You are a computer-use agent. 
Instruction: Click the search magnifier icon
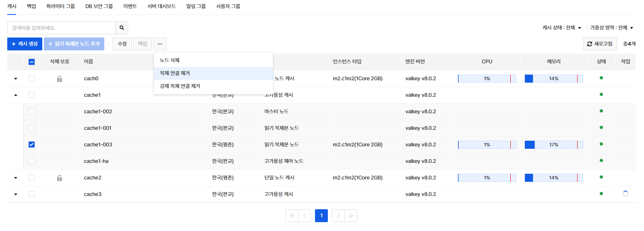coord(122,28)
